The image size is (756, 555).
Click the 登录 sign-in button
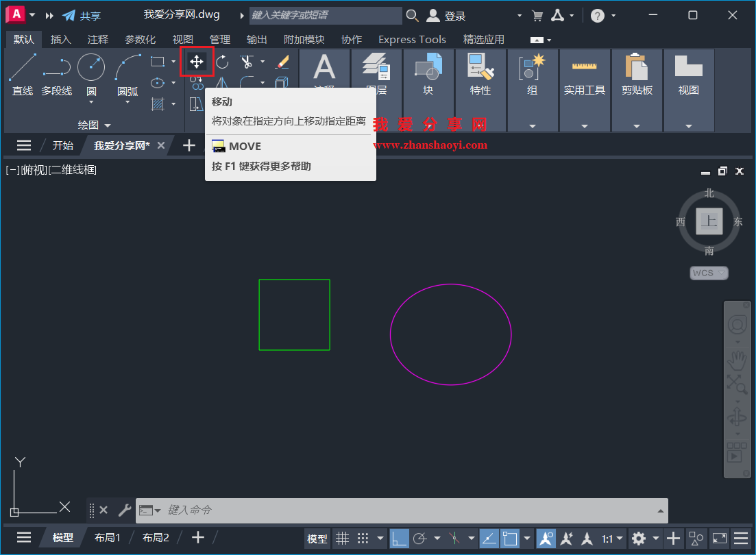[x=446, y=16]
